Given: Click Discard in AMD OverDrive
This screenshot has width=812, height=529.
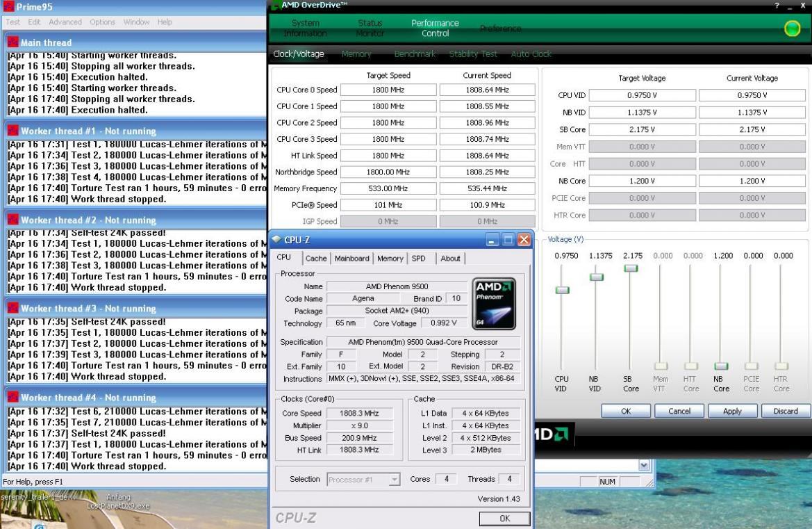Looking at the screenshot, I should (x=786, y=411).
